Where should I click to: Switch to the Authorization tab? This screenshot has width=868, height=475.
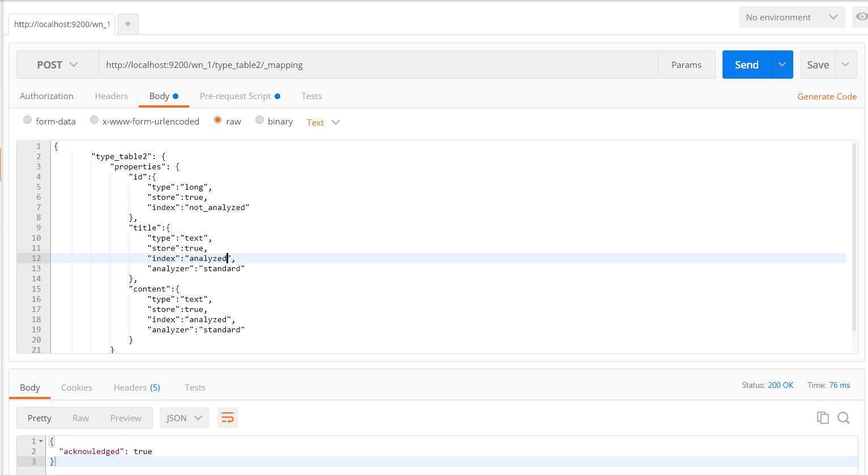[x=46, y=96]
